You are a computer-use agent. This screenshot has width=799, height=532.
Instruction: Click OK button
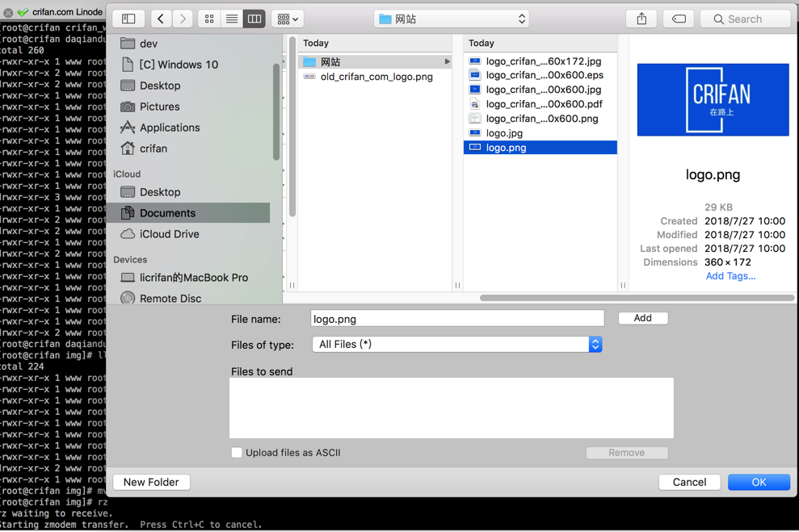point(759,482)
